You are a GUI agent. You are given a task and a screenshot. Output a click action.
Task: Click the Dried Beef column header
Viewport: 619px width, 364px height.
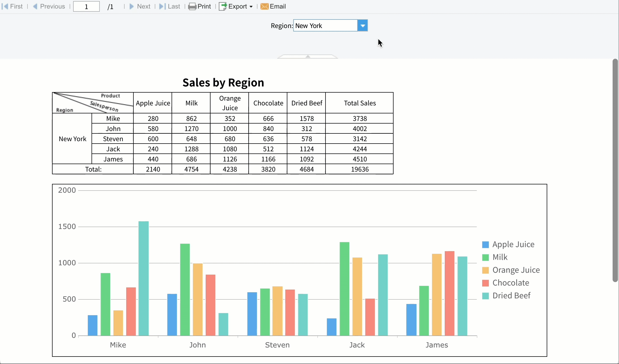[x=307, y=103]
